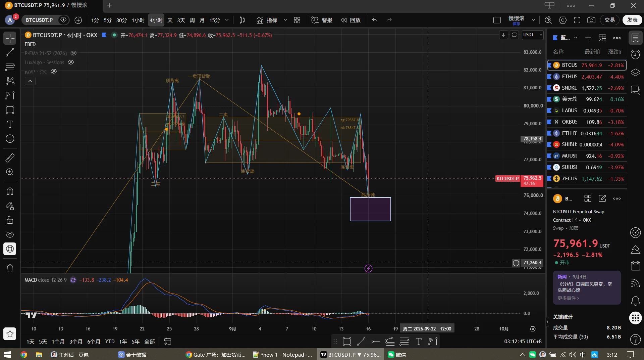Open quick search

548,20
